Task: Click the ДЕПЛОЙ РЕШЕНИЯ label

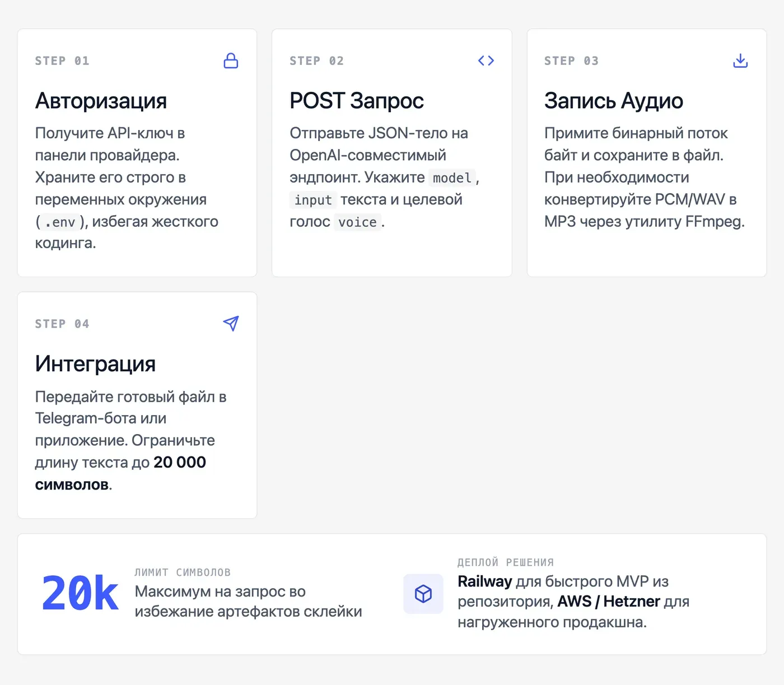Action: (x=506, y=562)
